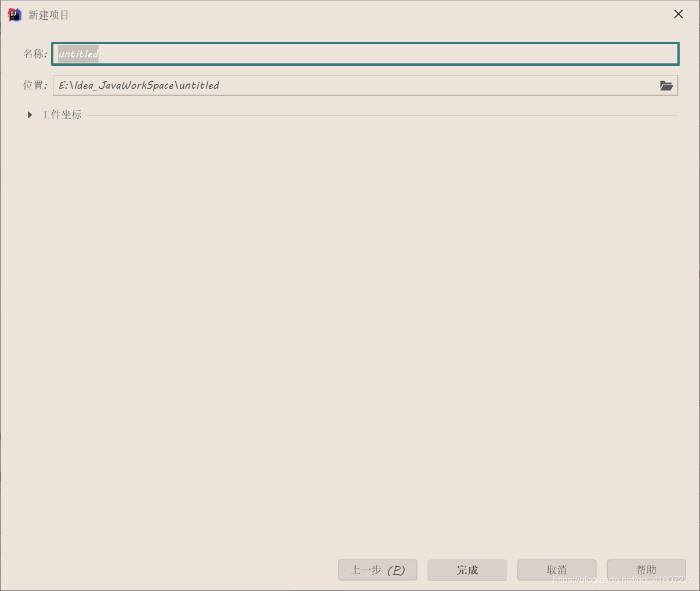Viewport: 700px width, 591px height.
Task: Click the X to close the dialog
Action: click(x=678, y=14)
